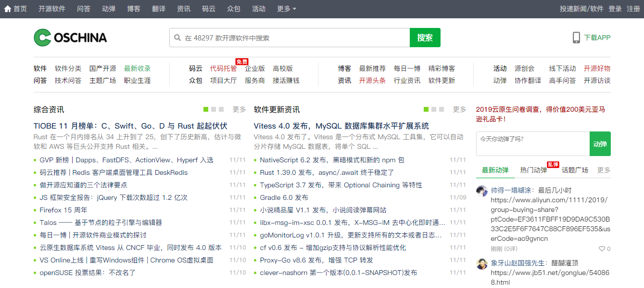Select first green pager square in 综合资讯
This screenshot has height=288, width=644.
coord(206,109)
